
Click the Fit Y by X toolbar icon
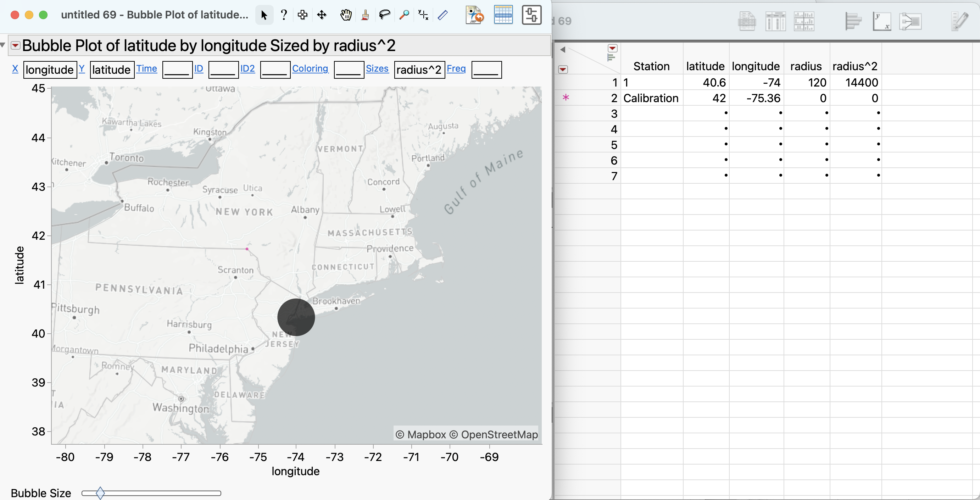881,21
